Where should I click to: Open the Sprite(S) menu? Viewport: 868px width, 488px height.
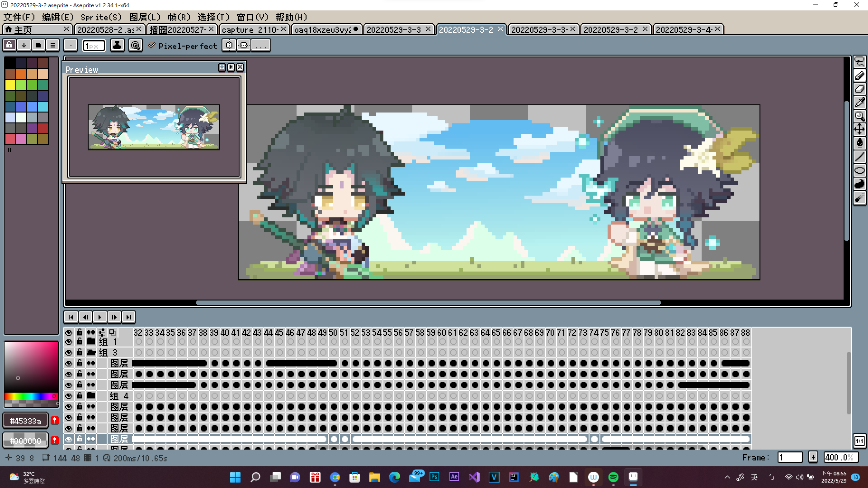101,17
